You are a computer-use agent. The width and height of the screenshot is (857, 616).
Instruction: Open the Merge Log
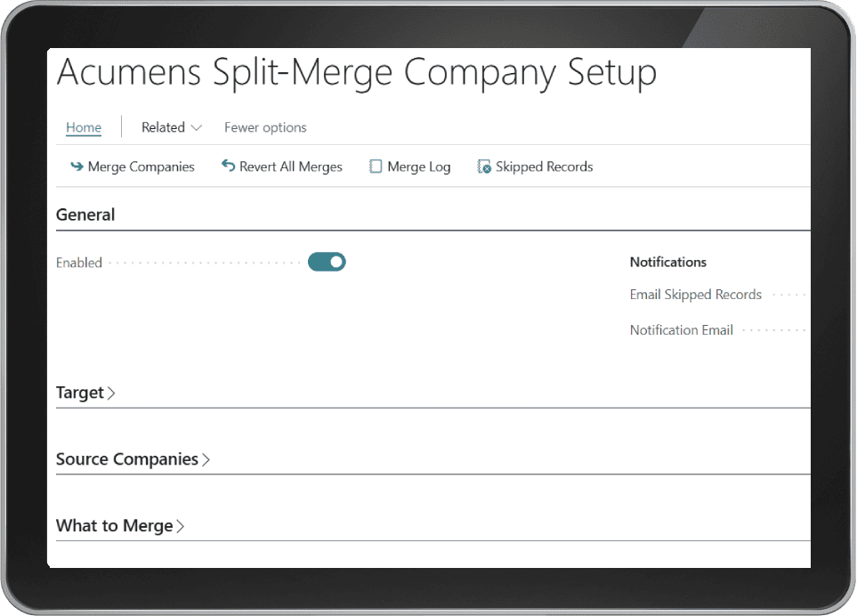click(410, 166)
